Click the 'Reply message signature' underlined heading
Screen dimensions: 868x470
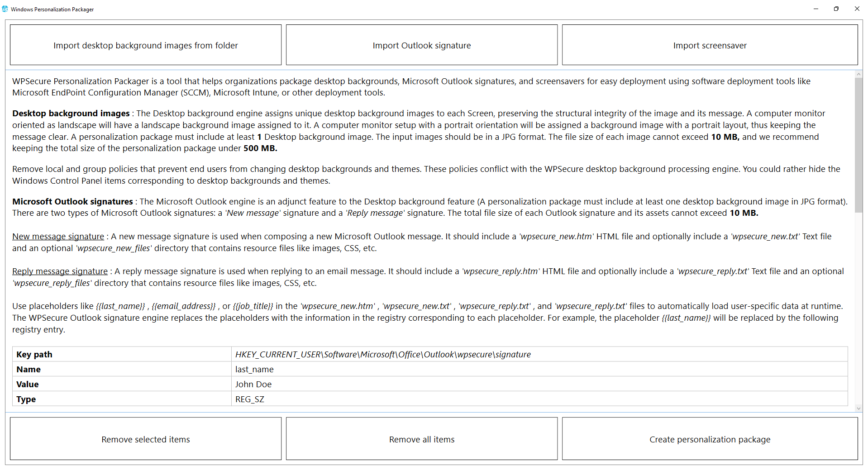pyautogui.click(x=60, y=271)
